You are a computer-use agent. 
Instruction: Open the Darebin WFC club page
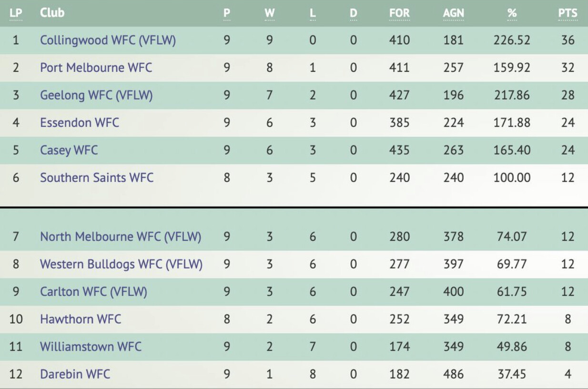pyautogui.click(x=75, y=374)
